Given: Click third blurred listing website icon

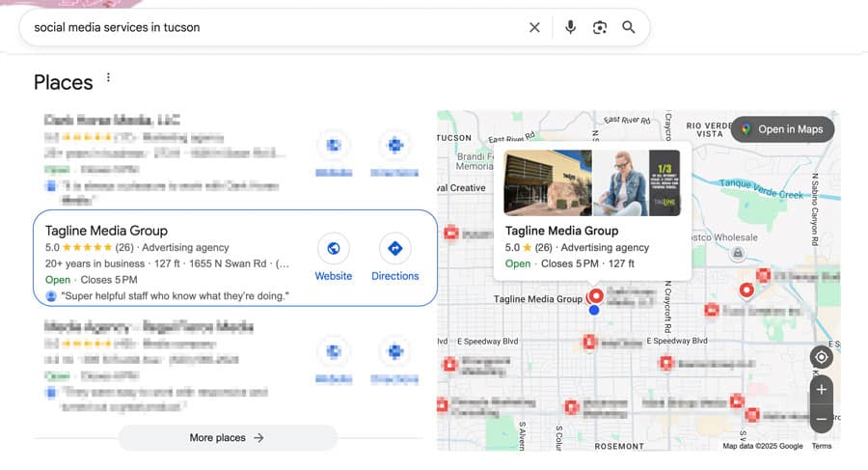Looking at the screenshot, I should (334, 351).
